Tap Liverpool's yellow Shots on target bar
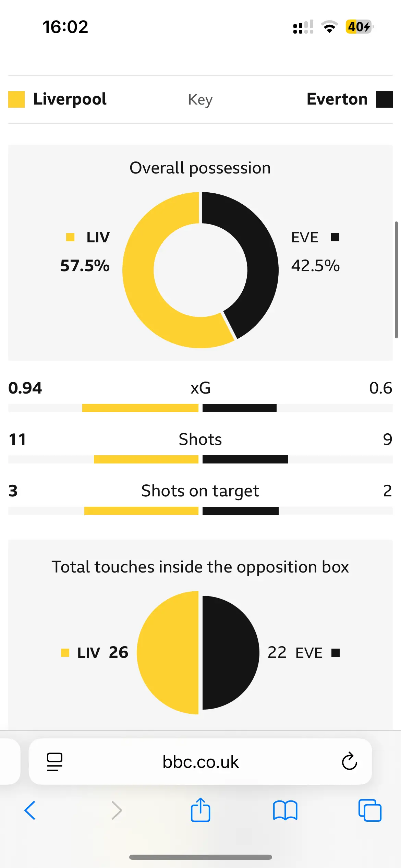The image size is (401, 868). click(x=141, y=511)
